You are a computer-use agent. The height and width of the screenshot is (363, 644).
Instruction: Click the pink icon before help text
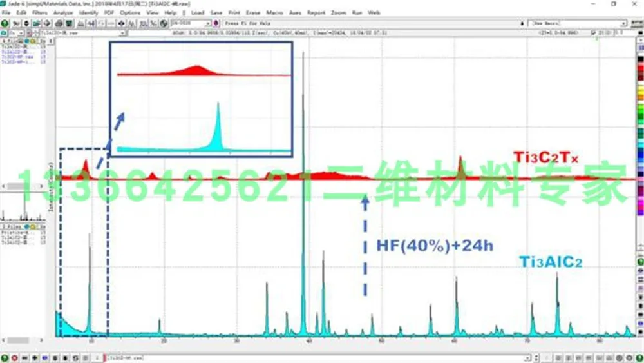216,23
